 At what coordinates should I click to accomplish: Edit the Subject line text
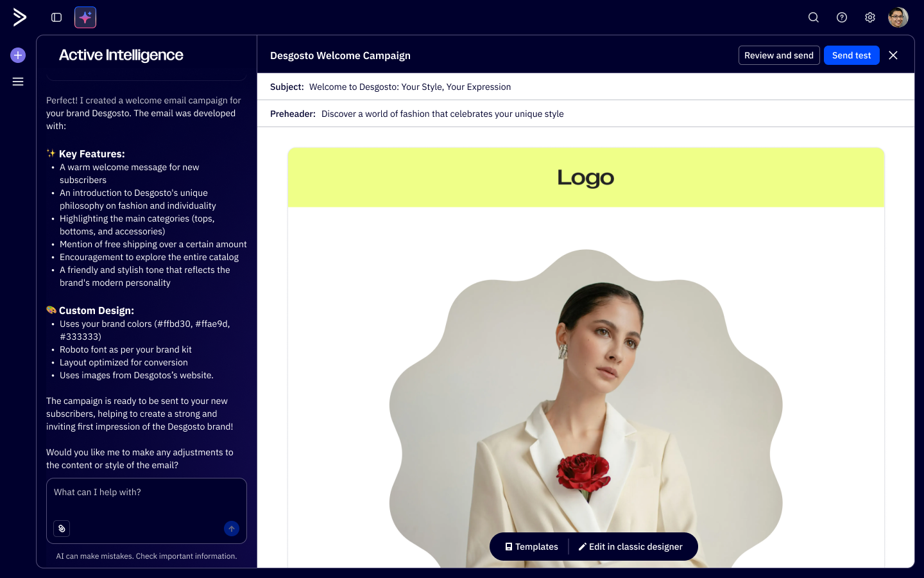pos(410,87)
